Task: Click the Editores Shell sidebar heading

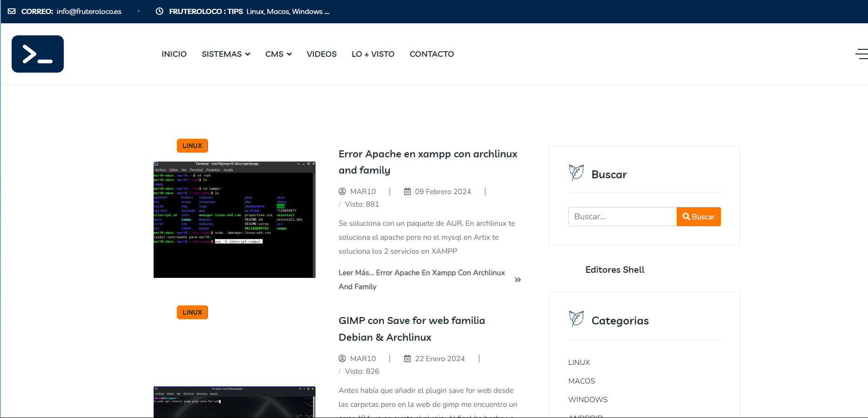Action: 615,270
